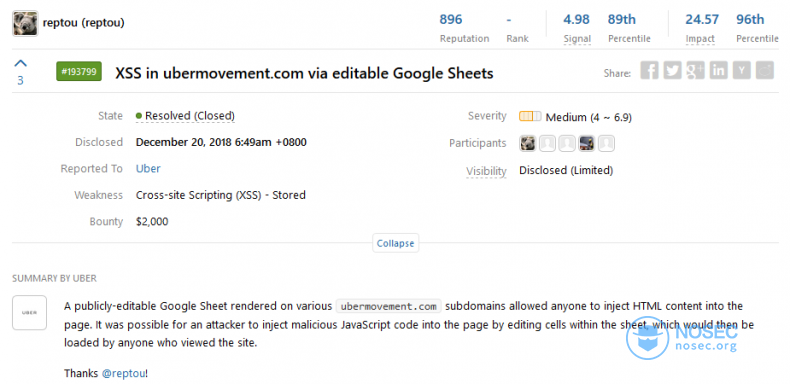Click the Uber logo in summary
The image size is (790, 384).
click(x=30, y=312)
